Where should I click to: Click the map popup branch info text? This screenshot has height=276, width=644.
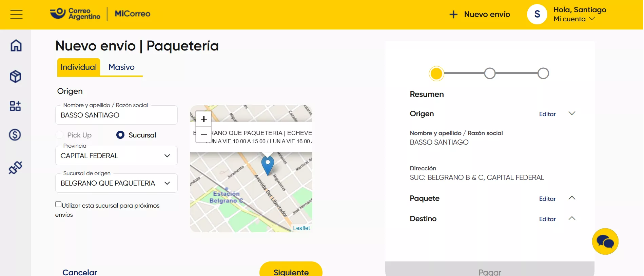click(x=253, y=137)
